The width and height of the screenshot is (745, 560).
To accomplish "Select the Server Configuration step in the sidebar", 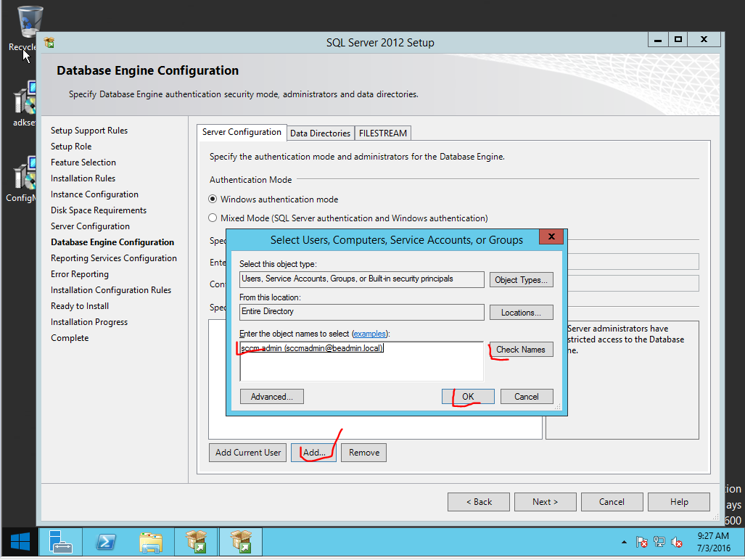I will click(90, 226).
